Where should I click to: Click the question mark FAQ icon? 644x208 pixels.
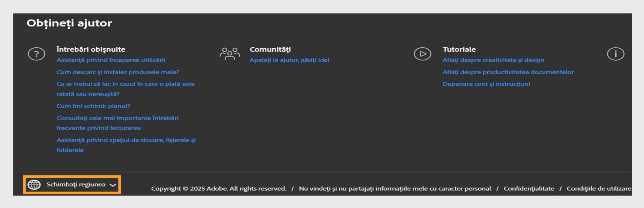coord(36,54)
